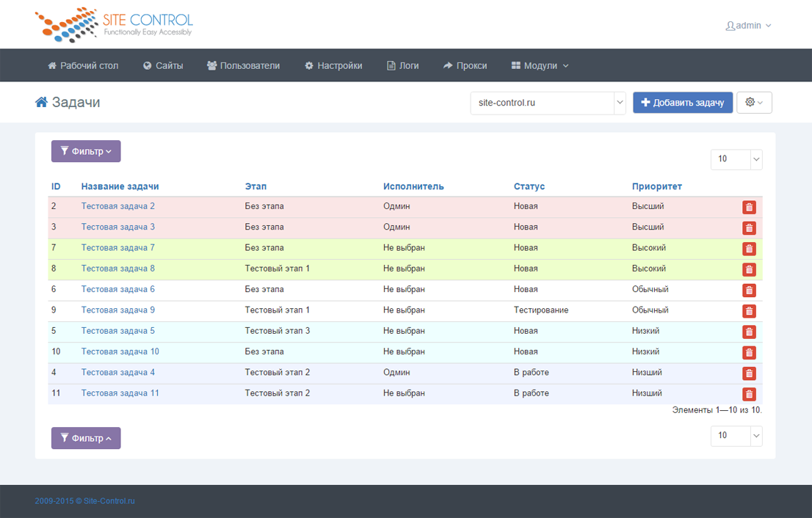812x518 pixels.
Task: Open the Модули menu
Action: click(540, 65)
